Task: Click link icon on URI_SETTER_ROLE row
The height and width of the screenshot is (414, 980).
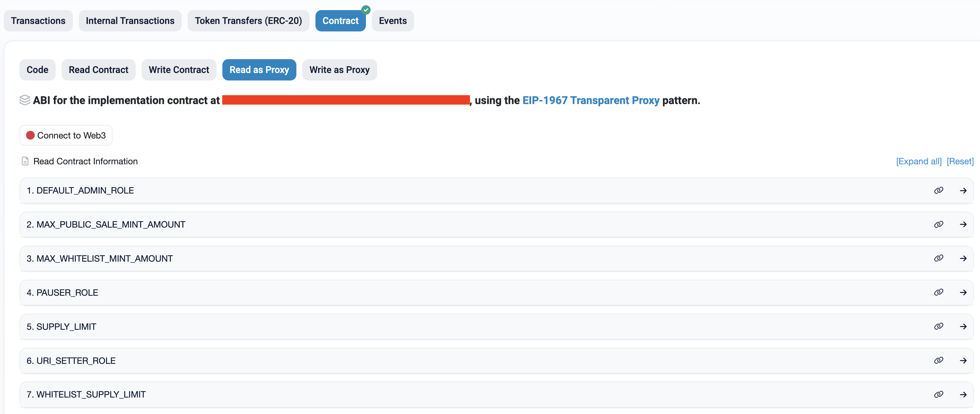Action: tap(939, 360)
